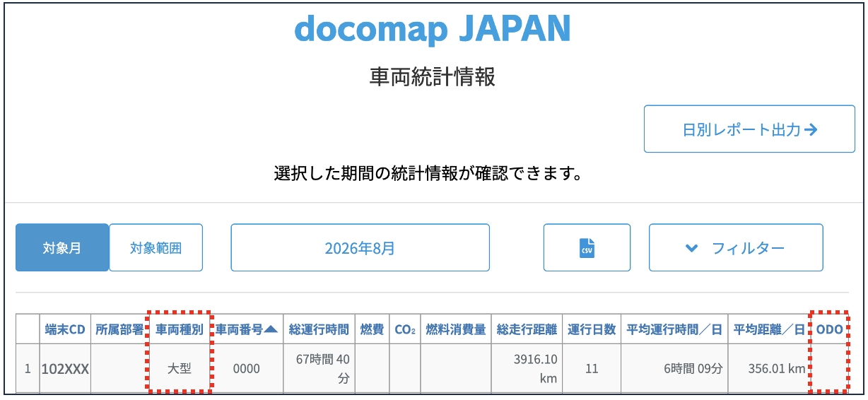The image size is (868, 400).
Task: Sort by 車両番号 column header
Action: [247, 329]
